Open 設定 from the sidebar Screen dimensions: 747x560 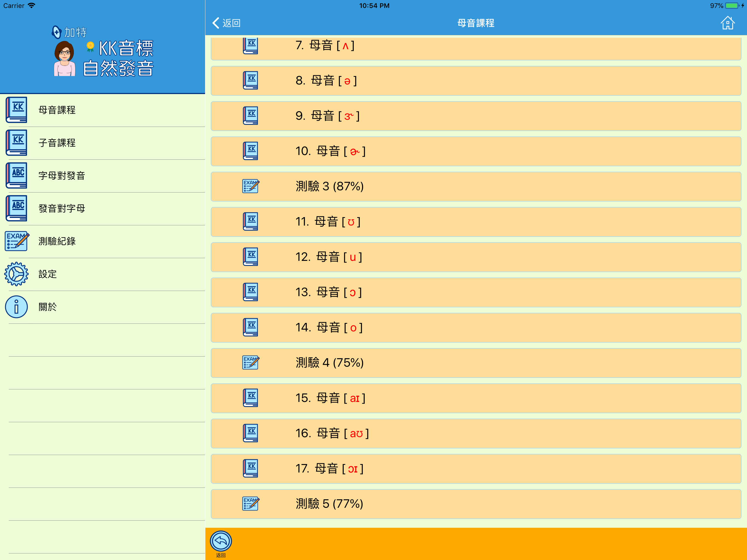click(x=103, y=274)
